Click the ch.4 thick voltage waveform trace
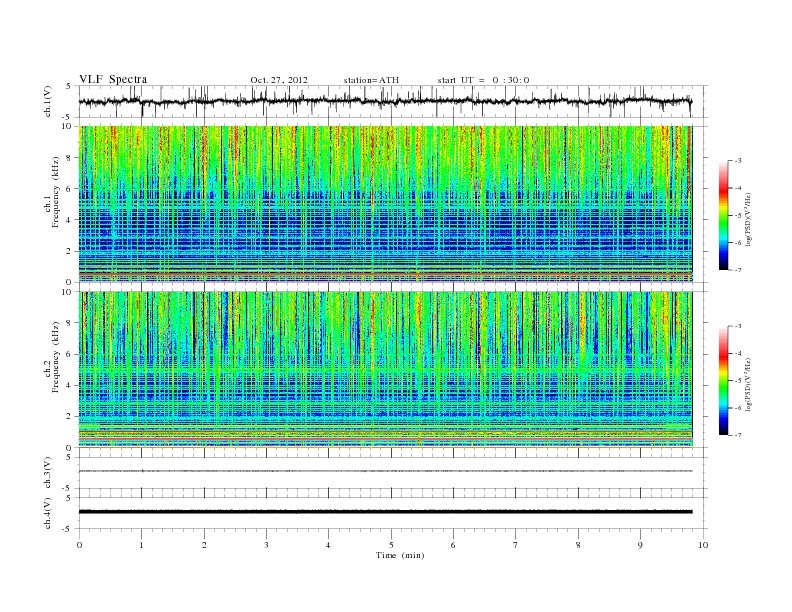792x612 pixels. 385,512
